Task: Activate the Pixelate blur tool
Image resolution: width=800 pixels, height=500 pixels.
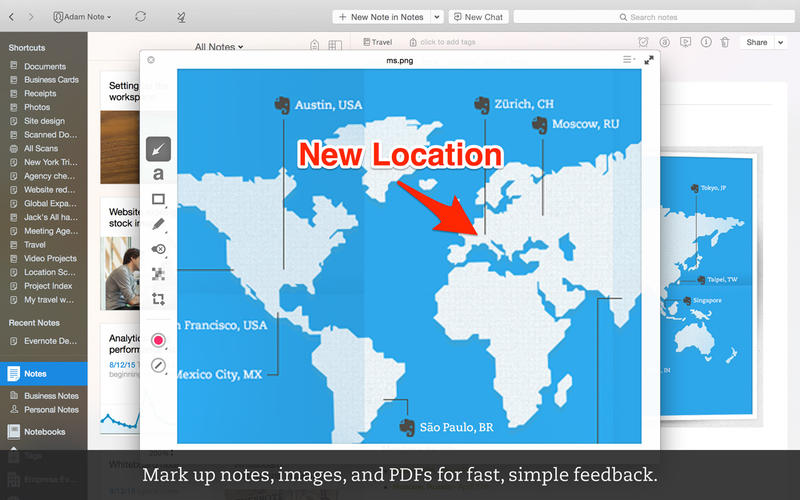Action: pyautogui.click(x=158, y=274)
